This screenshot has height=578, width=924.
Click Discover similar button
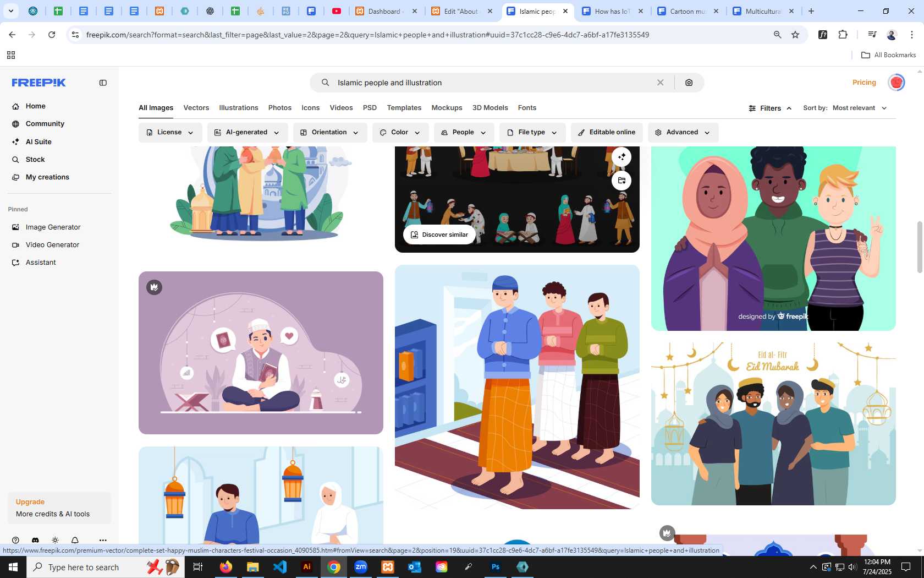[439, 235]
